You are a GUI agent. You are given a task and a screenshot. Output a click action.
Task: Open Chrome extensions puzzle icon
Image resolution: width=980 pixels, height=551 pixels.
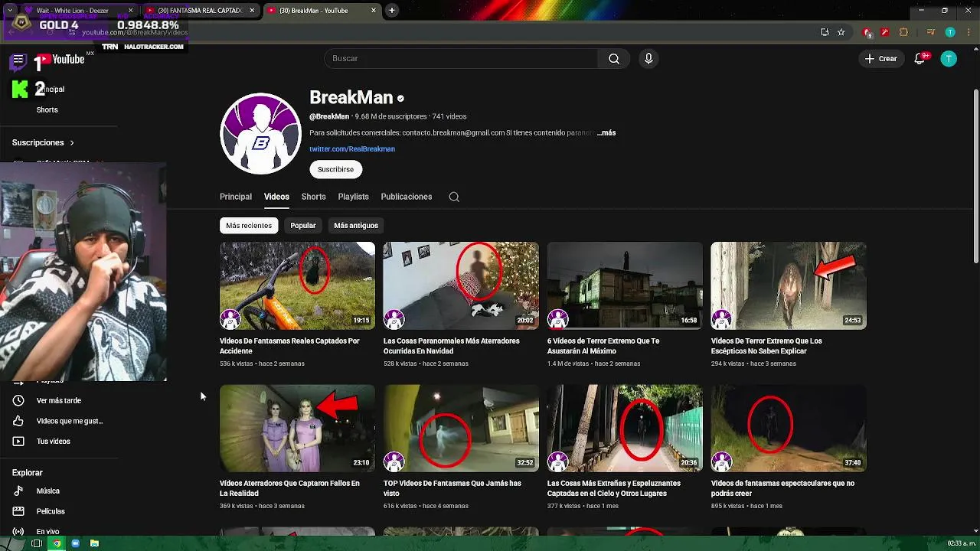click(903, 32)
